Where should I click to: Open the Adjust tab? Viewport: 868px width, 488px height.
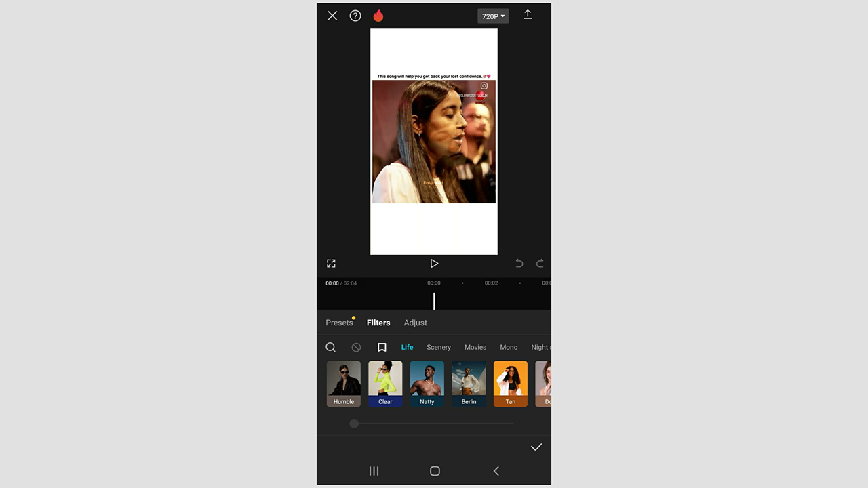pyautogui.click(x=415, y=323)
